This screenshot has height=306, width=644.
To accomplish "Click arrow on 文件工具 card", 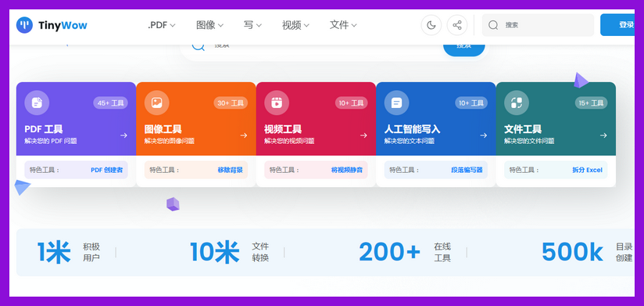I will coord(603,135).
